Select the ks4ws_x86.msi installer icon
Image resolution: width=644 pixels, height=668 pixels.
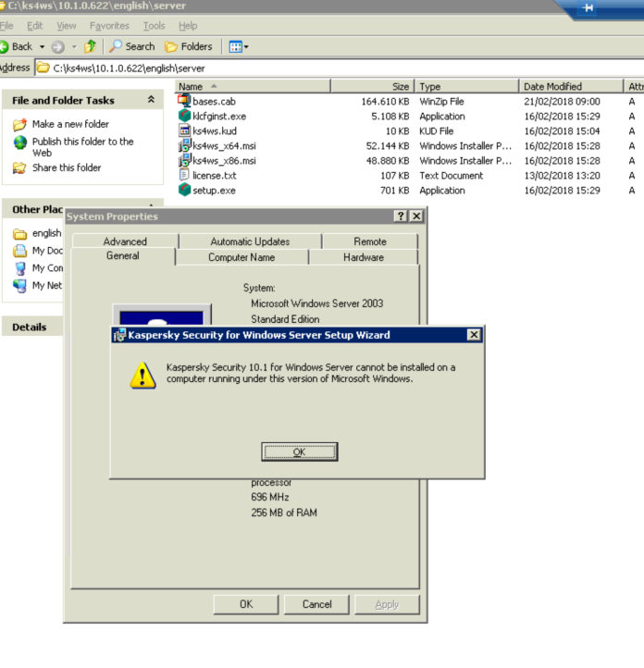pos(184,160)
